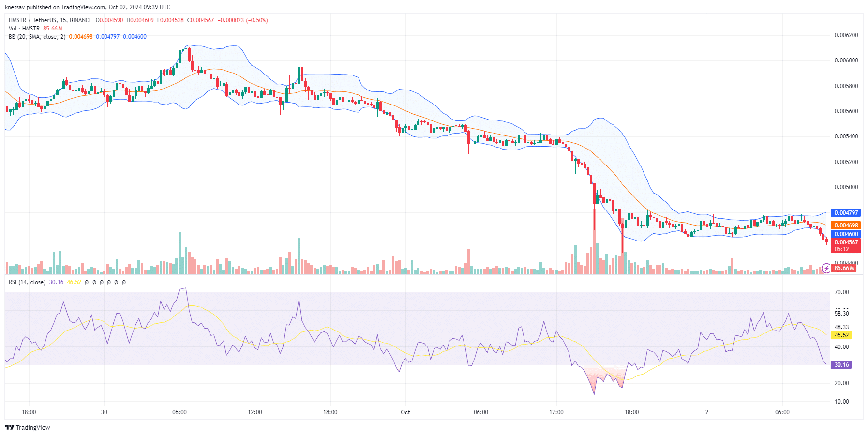Image resolution: width=868 pixels, height=436 pixels.
Task: Click the close value C0.004567 in legend
Action: click(x=200, y=20)
